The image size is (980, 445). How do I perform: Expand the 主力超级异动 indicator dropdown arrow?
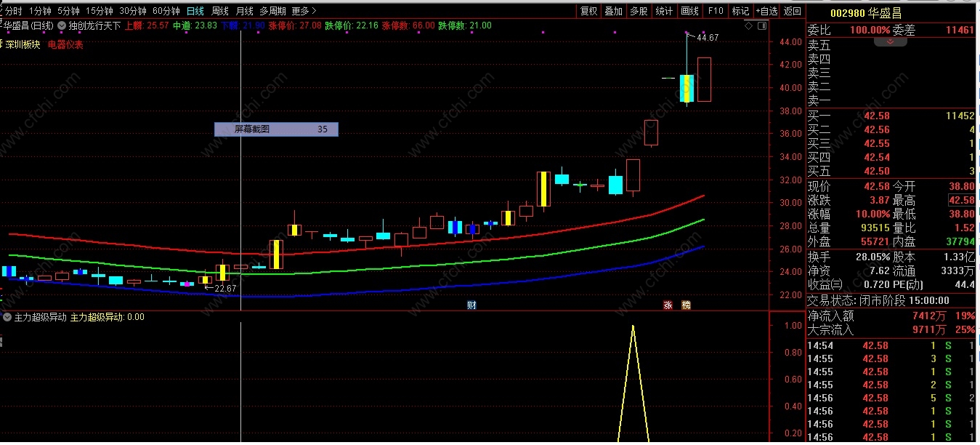tap(7, 317)
